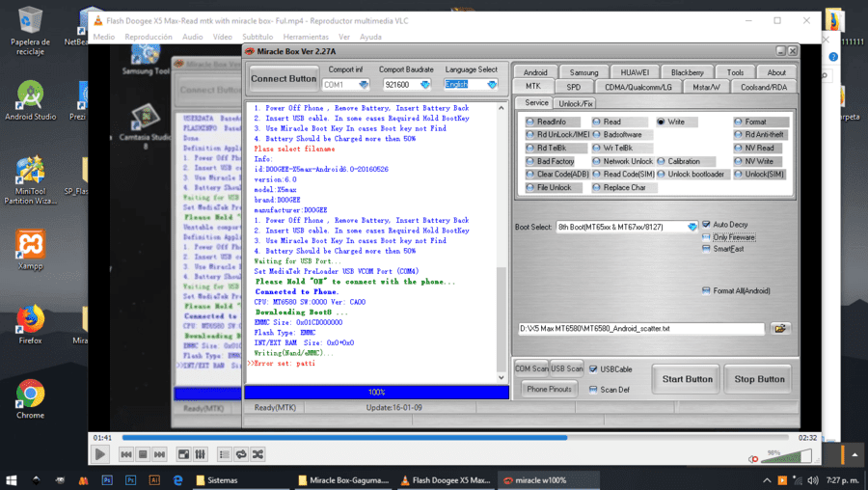
Task: Open Comport Baudrate 921600 dropdown
Action: click(424, 85)
